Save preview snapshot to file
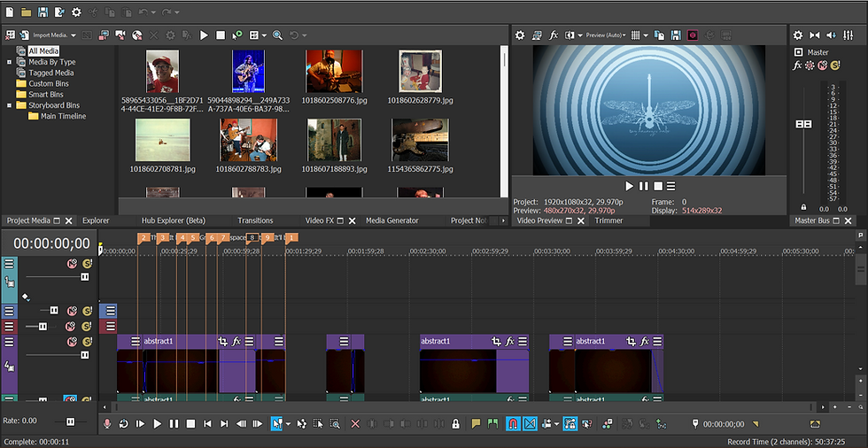The height and width of the screenshot is (448, 868). click(x=676, y=35)
